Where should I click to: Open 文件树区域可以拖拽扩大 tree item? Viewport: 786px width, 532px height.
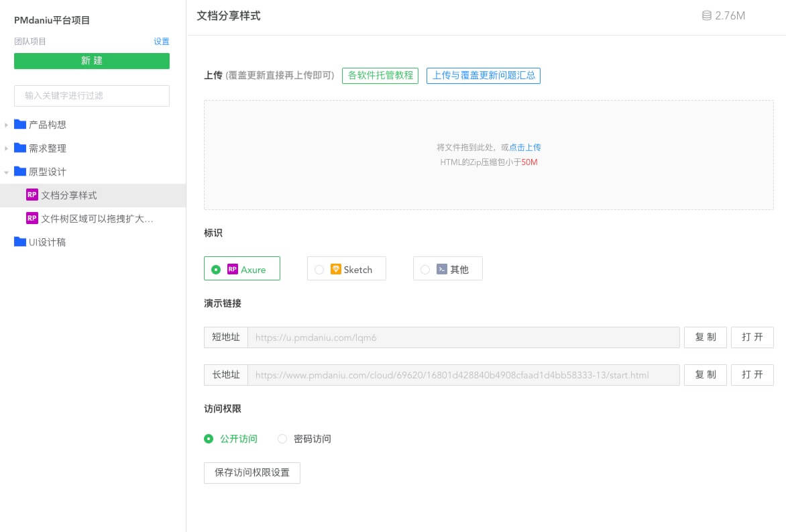pyautogui.click(x=97, y=219)
